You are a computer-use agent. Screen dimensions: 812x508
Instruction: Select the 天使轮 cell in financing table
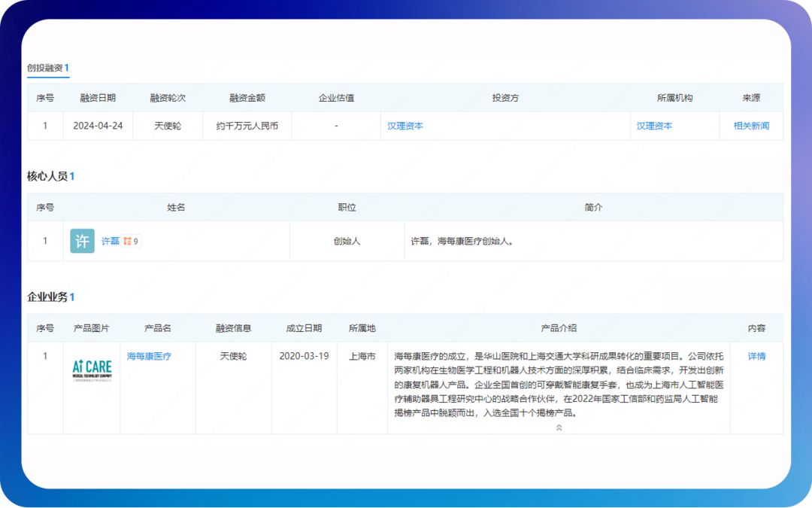(x=168, y=126)
